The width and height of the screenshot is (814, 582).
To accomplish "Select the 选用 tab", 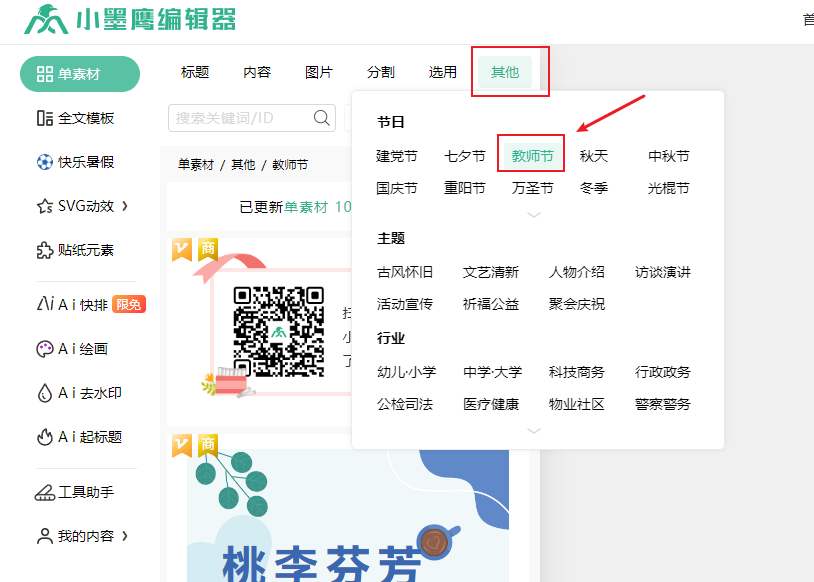I will coord(443,72).
